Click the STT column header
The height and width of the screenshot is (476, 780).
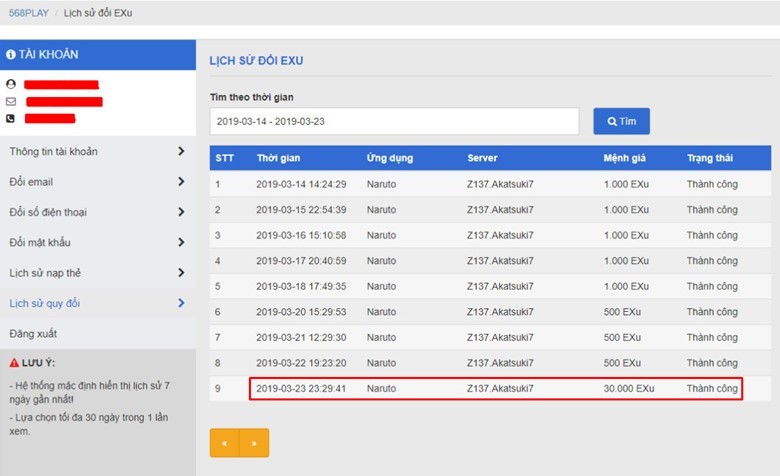(224, 158)
